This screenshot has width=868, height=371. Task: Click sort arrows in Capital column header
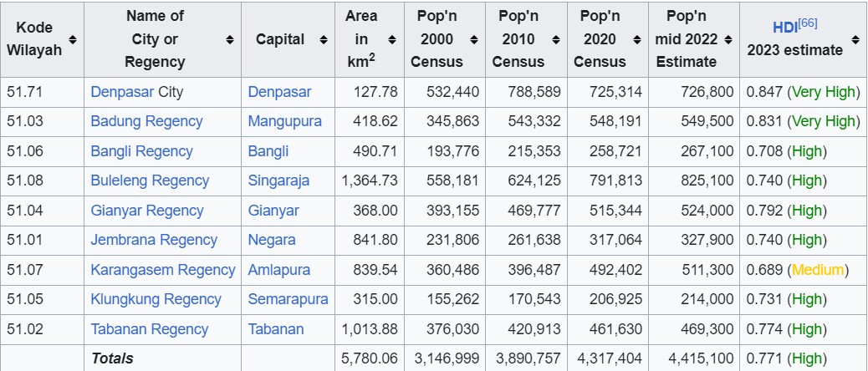coord(324,39)
